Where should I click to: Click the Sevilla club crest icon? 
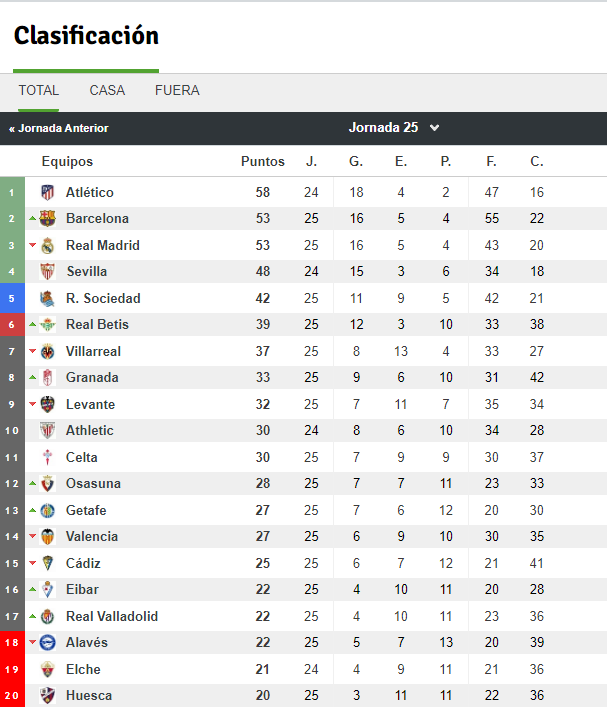(47, 271)
